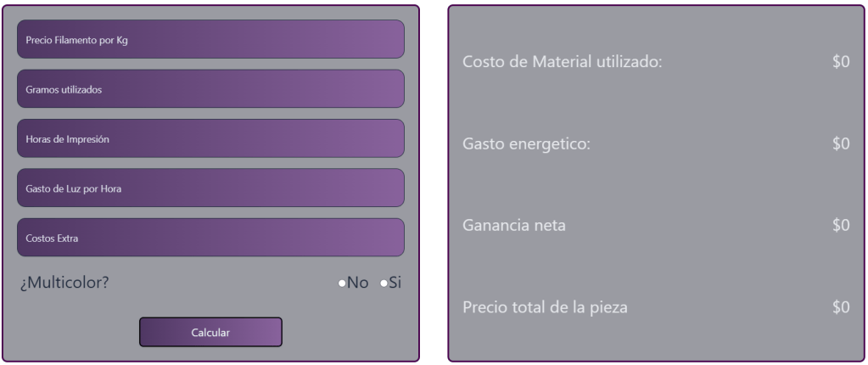This screenshot has width=868, height=365.
Task: Click the $0 value for Costo de Material
Action: tap(841, 62)
